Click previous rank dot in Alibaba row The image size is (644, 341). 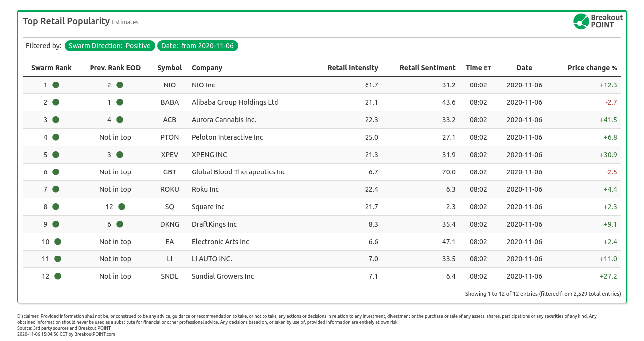(120, 102)
